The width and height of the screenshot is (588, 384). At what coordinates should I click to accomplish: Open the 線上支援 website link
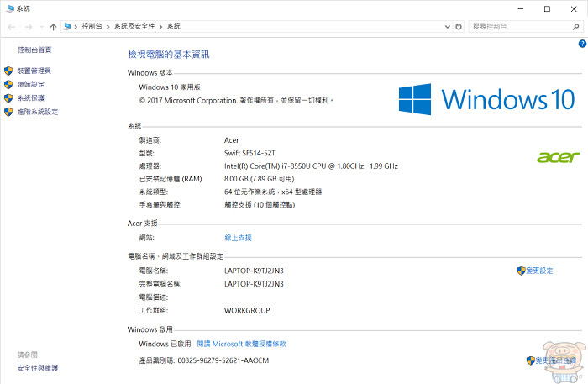[238, 238]
